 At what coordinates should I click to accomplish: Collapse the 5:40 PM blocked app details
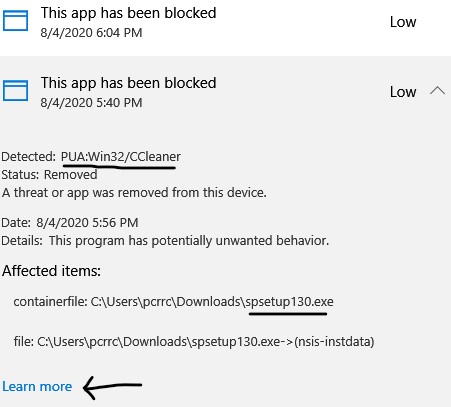[x=437, y=91]
